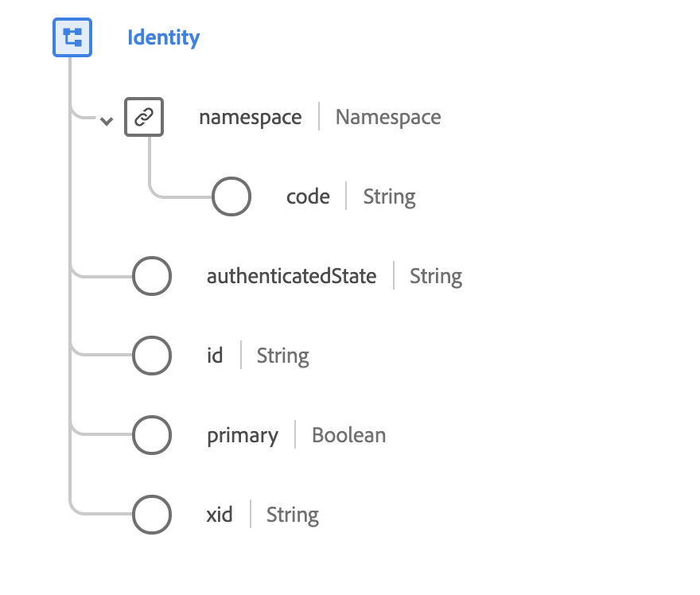The image size is (700, 595).
Task: Click the namespace link icon
Action: pyautogui.click(x=144, y=118)
